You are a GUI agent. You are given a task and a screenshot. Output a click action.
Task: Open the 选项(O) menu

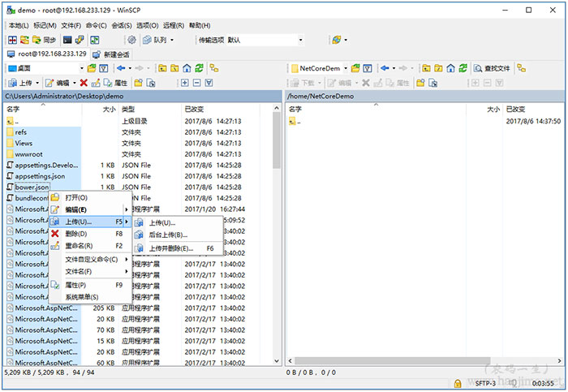[x=147, y=25]
